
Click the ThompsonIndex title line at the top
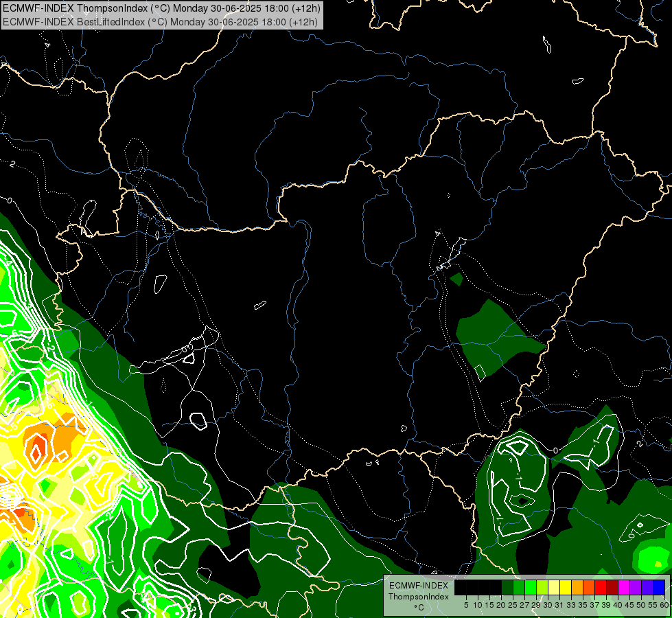pyautogui.click(x=161, y=8)
